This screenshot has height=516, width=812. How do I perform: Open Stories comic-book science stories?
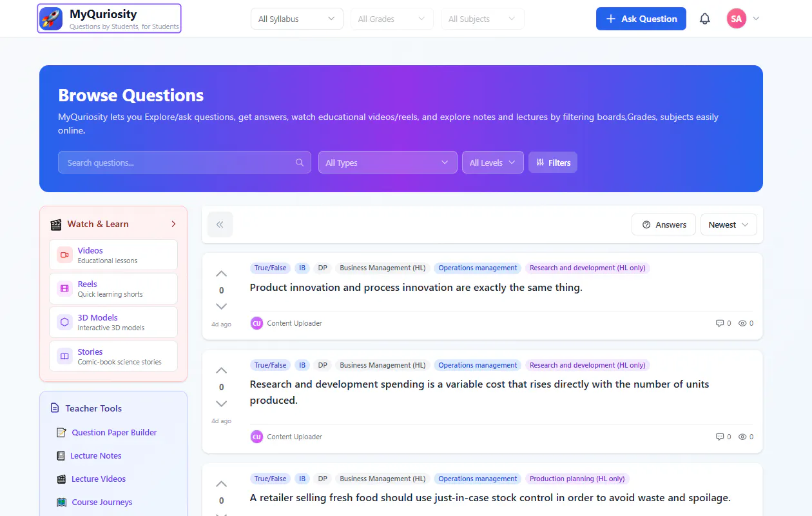pyautogui.click(x=113, y=356)
